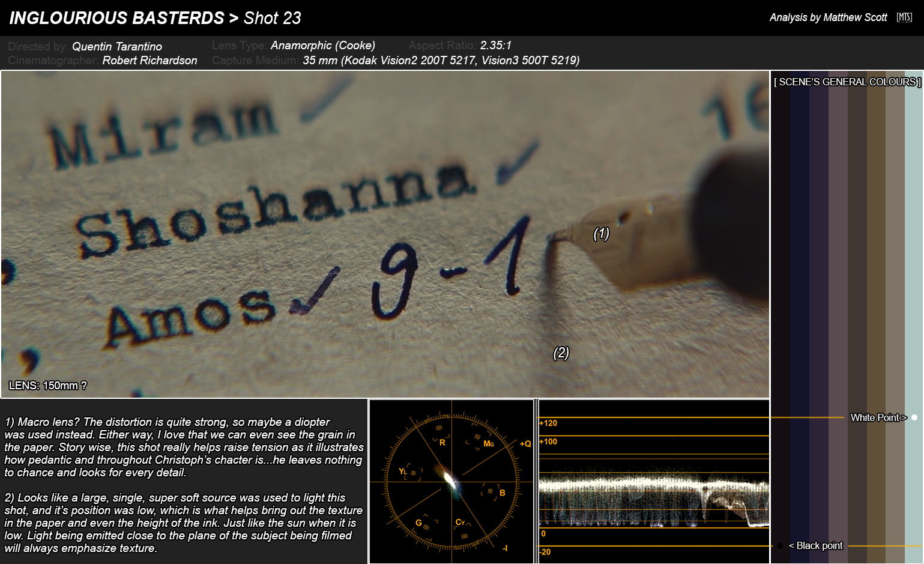Click the 'Anamorphic (Cooke)' lens type value
The height and width of the screenshot is (564, 924).
(x=323, y=45)
